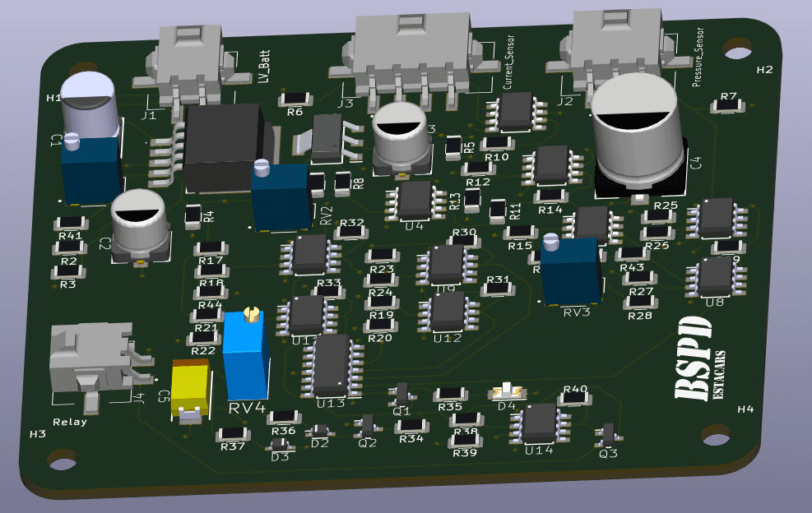Select the R40 resistor
The width and height of the screenshot is (812, 513).
[574, 398]
